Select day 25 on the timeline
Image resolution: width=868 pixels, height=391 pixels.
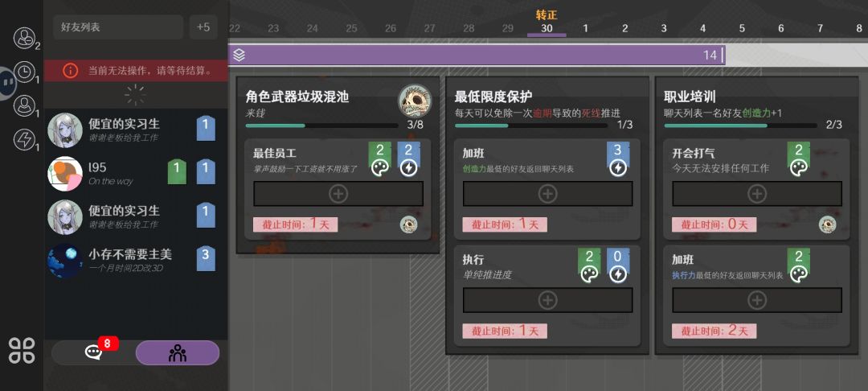(x=351, y=28)
